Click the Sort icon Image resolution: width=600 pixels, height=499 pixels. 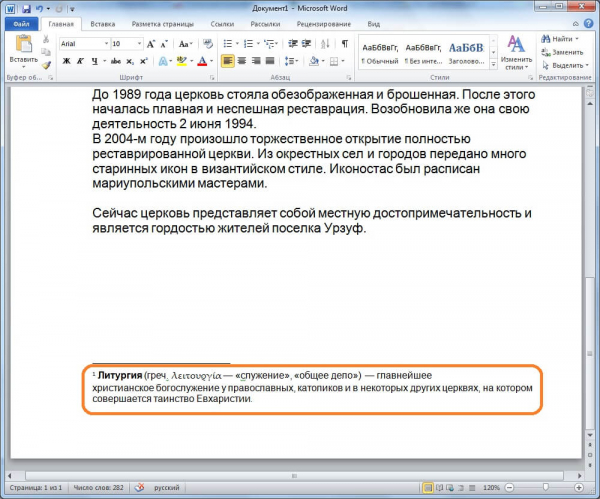[x=325, y=44]
